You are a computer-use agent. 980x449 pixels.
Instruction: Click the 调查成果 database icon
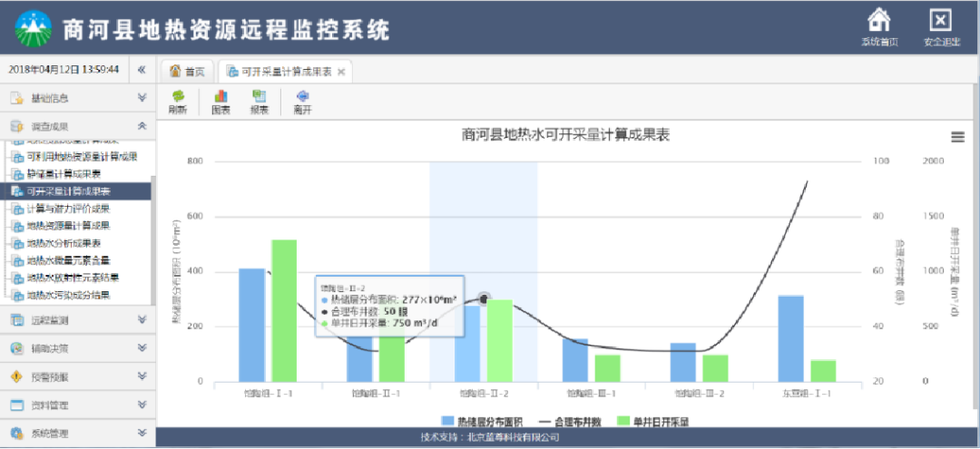coord(16,127)
